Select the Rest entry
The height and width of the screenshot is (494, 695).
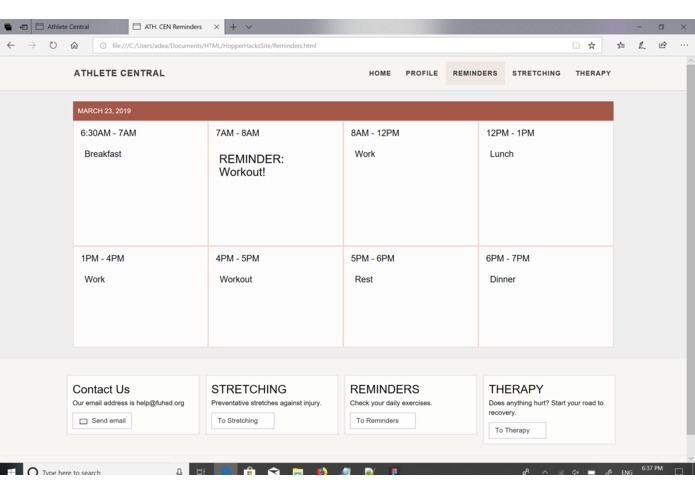pos(363,279)
